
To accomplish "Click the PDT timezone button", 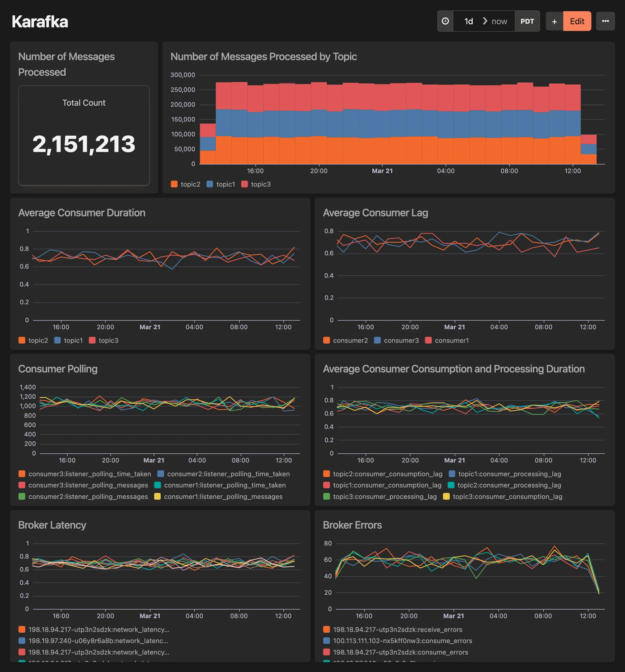I will (527, 21).
